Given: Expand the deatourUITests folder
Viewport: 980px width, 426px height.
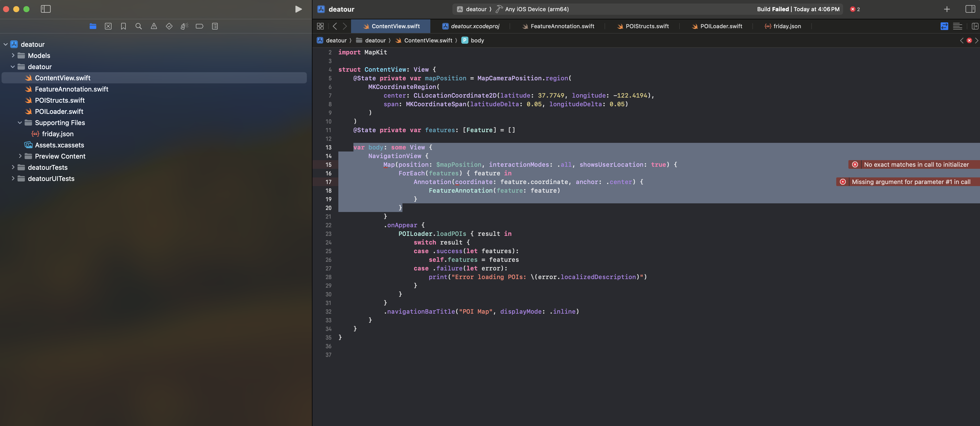Looking at the screenshot, I should point(13,178).
